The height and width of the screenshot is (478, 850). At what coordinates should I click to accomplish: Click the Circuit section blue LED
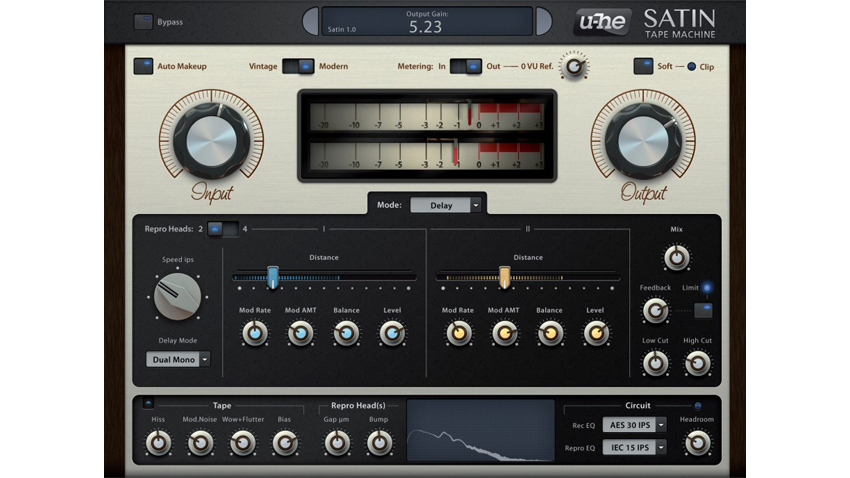coord(698,405)
